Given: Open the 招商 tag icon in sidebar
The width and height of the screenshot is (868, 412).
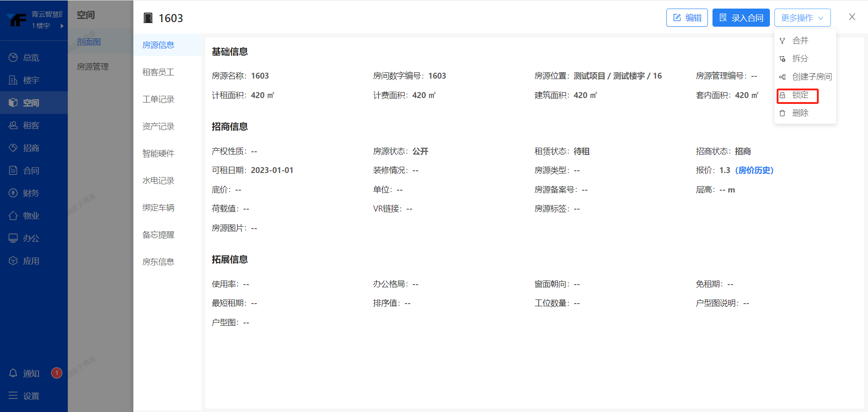Looking at the screenshot, I should (x=13, y=148).
